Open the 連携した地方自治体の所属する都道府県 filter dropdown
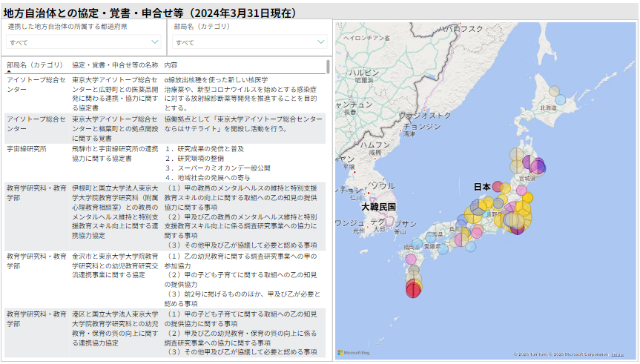 tap(83, 42)
